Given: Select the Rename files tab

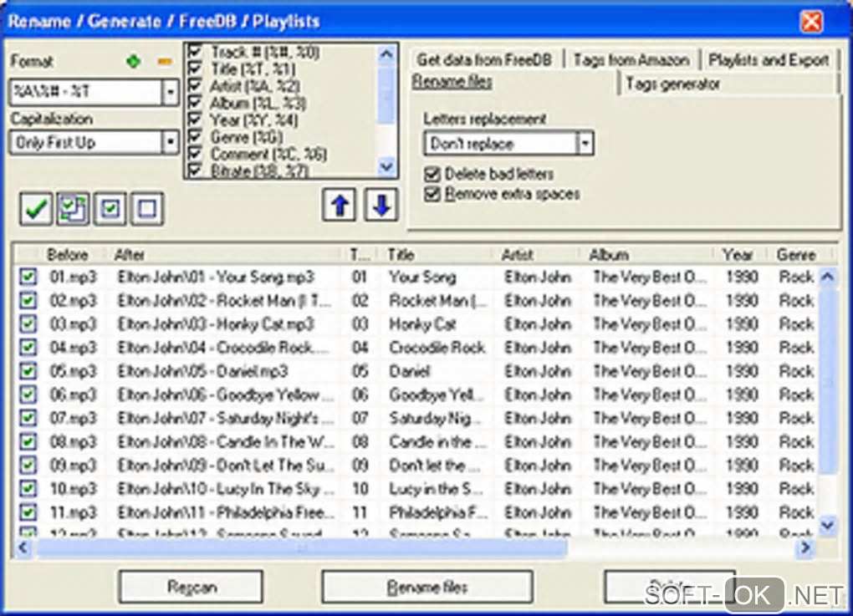Looking at the screenshot, I should [x=452, y=82].
